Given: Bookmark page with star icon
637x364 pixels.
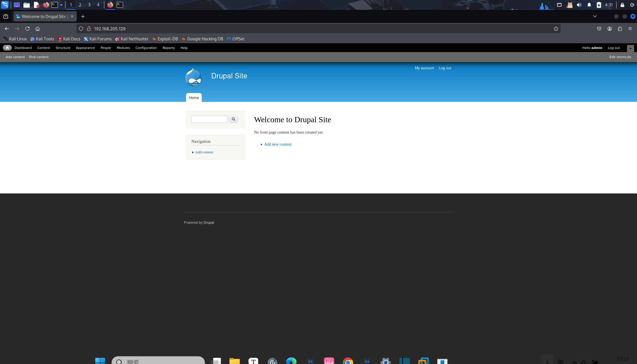Looking at the screenshot, I should click(x=556, y=29).
